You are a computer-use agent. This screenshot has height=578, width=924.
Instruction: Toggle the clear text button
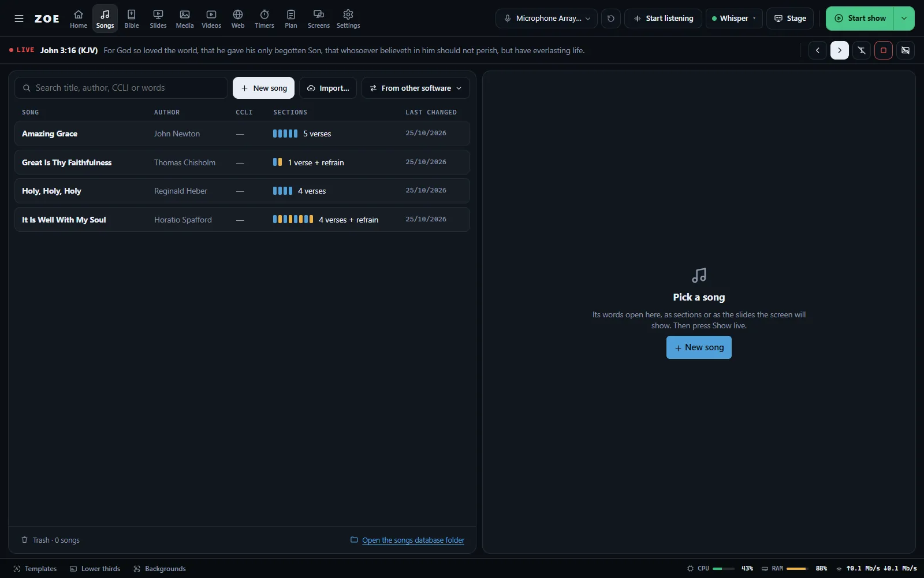point(862,50)
